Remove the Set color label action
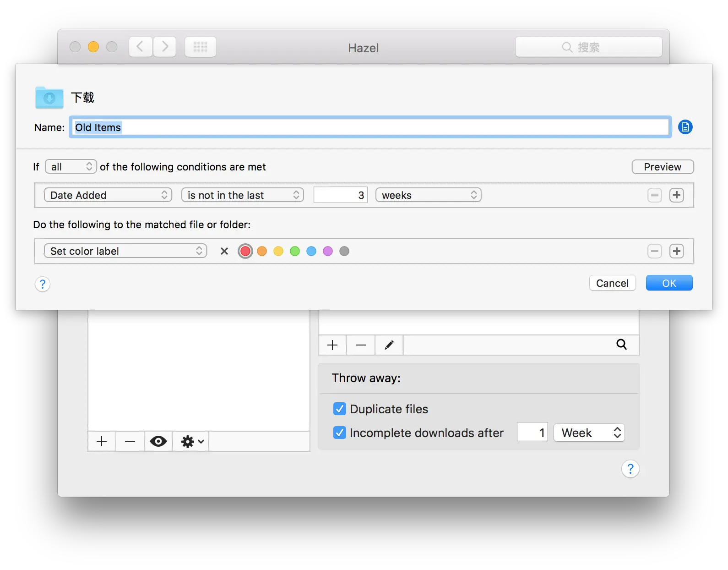This screenshot has height=570, width=728. pyautogui.click(x=655, y=251)
